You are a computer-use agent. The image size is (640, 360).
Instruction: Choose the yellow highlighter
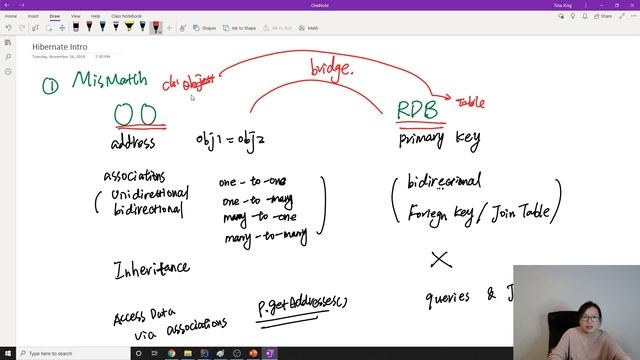(x=129, y=27)
